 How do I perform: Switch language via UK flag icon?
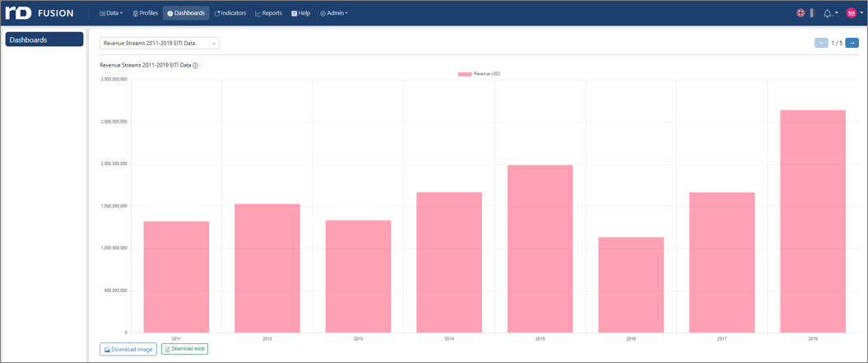[801, 12]
